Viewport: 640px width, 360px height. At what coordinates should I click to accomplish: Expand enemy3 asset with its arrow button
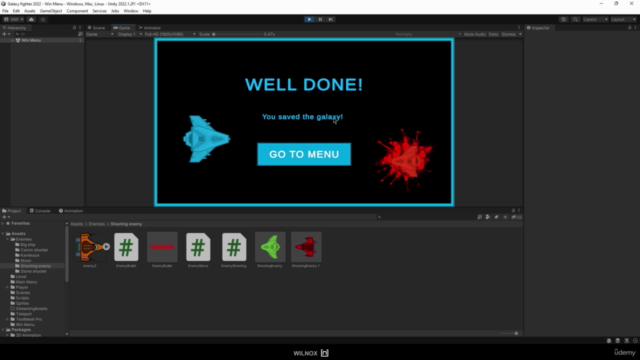point(106,247)
